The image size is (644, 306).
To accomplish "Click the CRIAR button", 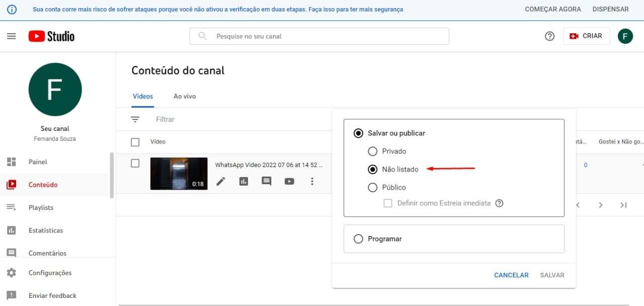I will pyautogui.click(x=586, y=36).
